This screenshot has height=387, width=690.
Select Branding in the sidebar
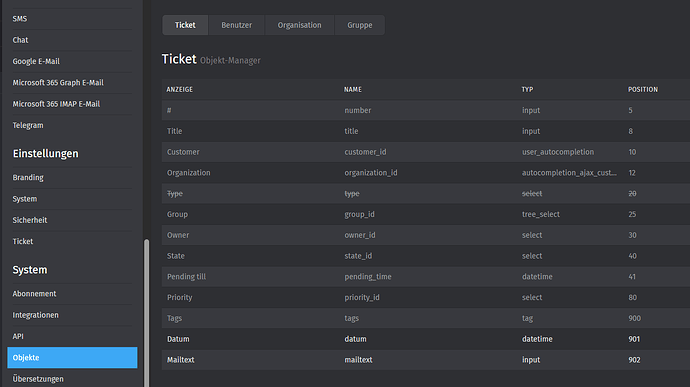point(28,177)
